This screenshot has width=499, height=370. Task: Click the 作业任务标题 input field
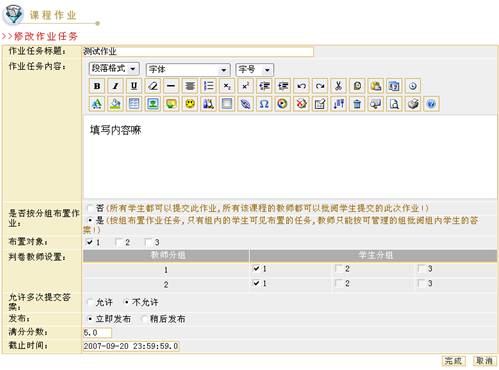[198, 51]
